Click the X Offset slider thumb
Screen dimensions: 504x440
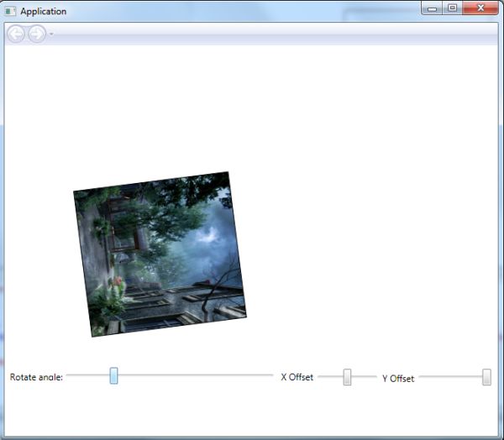[347, 377]
